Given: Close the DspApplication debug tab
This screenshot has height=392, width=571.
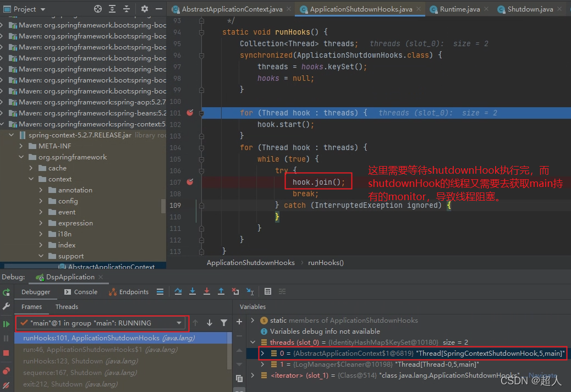Looking at the screenshot, I should [101, 277].
